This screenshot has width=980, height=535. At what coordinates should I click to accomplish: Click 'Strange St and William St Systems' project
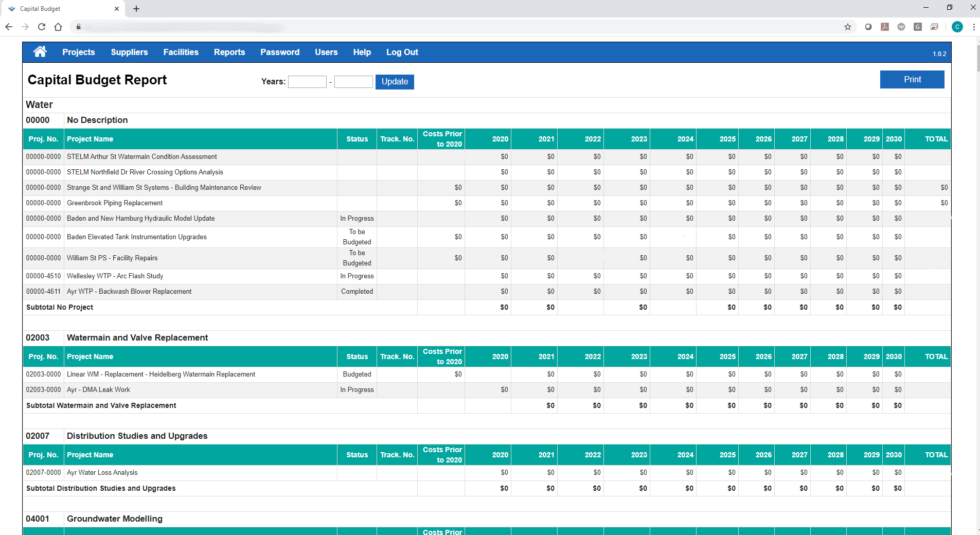coord(164,188)
